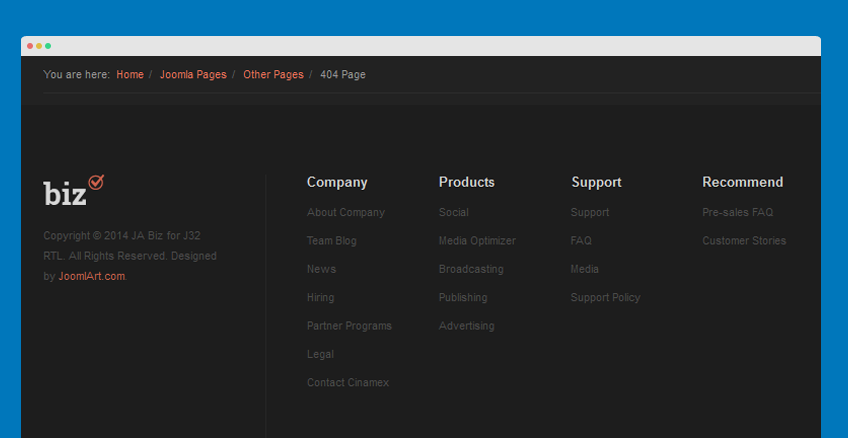Image resolution: width=848 pixels, height=438 pixels.
Task: Click the yellow minimize dot
Action: [39, 46]
